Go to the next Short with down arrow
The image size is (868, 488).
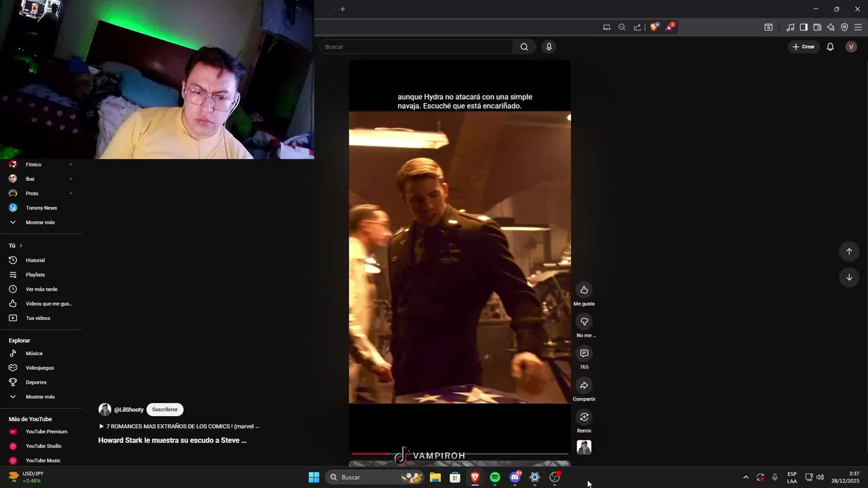[x=849, y=277]
